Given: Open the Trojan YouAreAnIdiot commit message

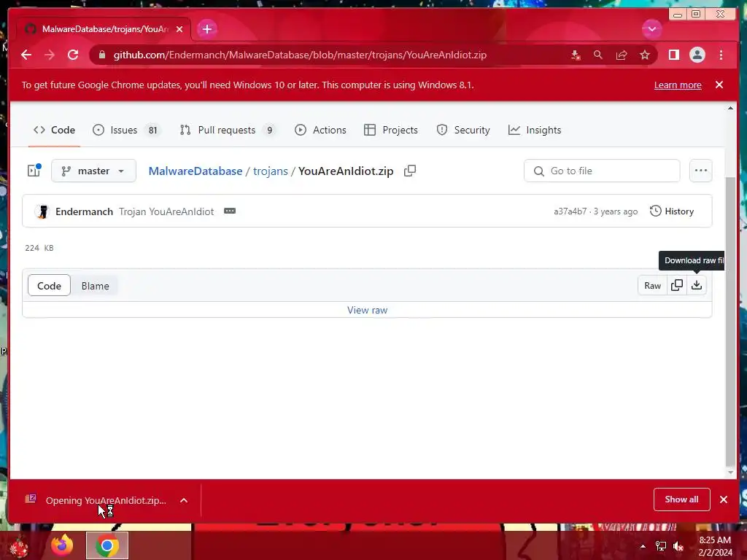Looking at the screenshot, I should pos(166,211).
